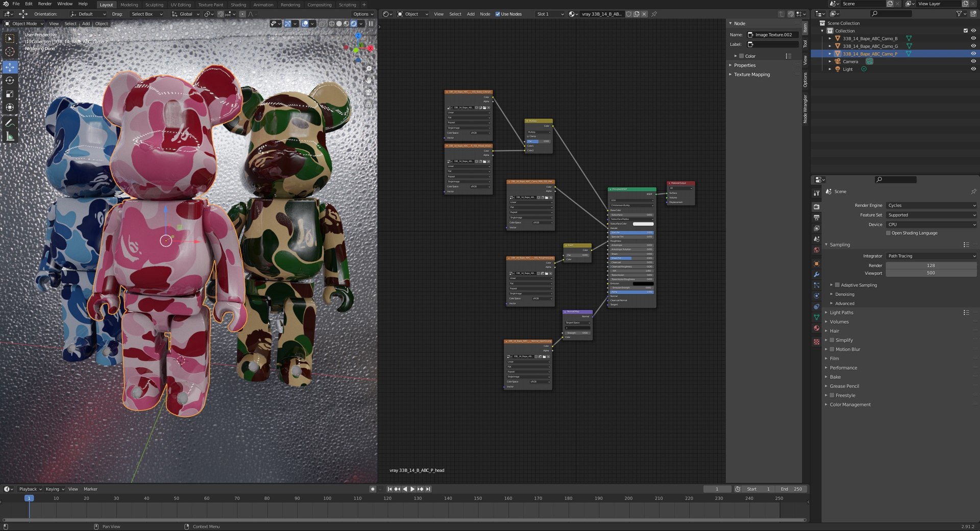The width and height of the screenshot is (980, 531).
Task: Open the Render Engine dropdown
Action: [932, 205]
